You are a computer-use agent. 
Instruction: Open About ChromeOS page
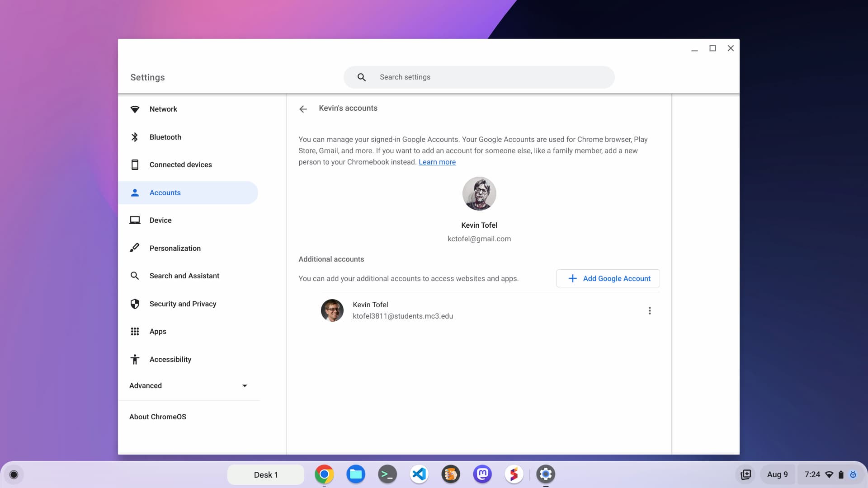click(157, 417)
